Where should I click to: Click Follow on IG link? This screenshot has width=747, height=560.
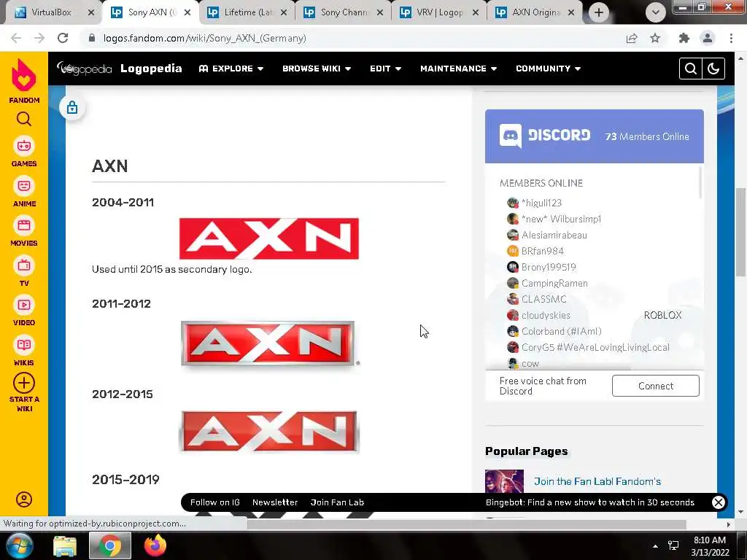coord(215,502)
